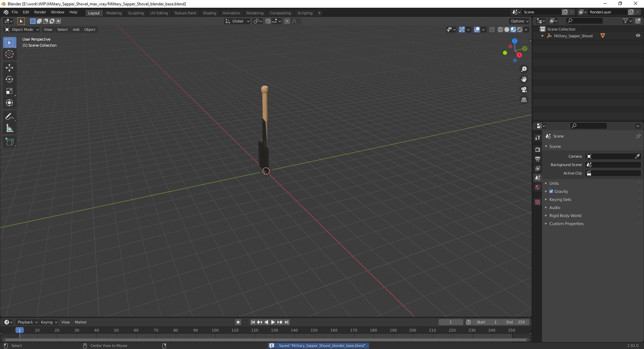This screenshot has height=349, width=644.
Task: Toggle proportional editing in the header
Action: pos(287,21)
